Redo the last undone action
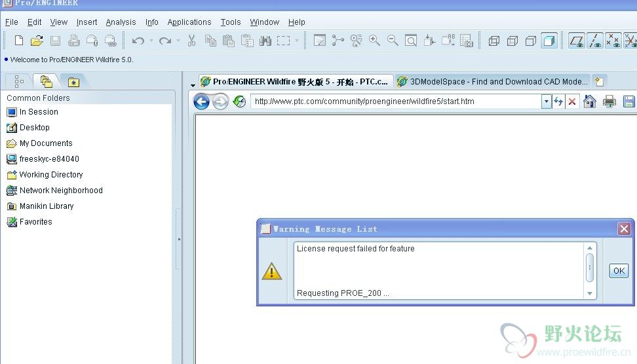637x364 pixels. tap(165, 41)
